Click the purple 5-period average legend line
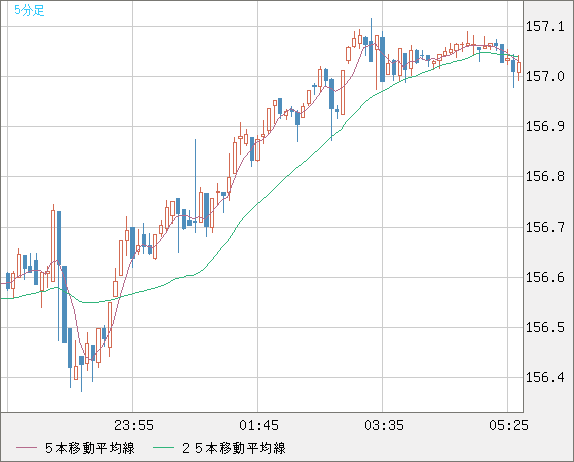 coord(27,448)
